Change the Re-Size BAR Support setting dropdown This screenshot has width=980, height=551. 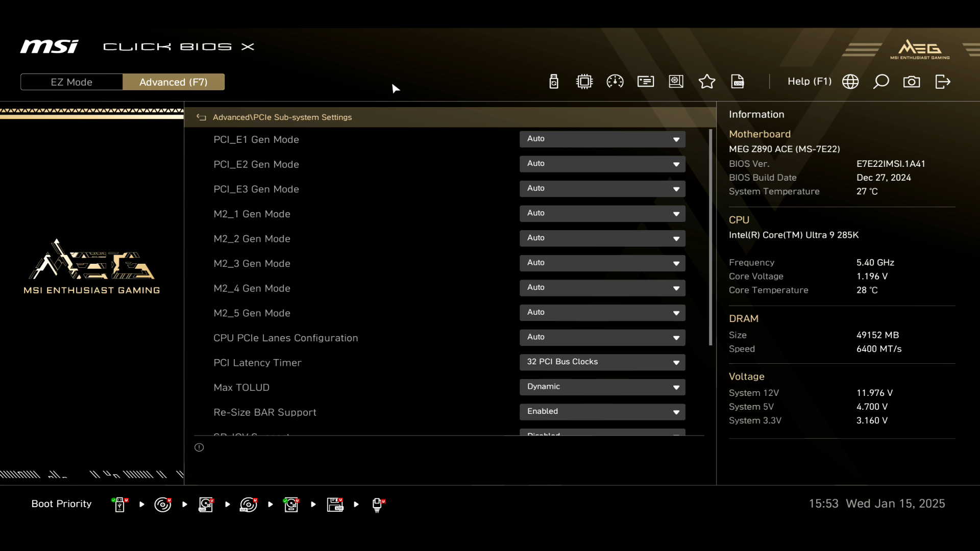click(602, 412)
